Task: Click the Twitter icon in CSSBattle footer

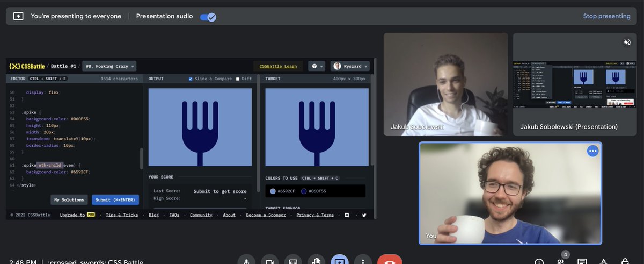Action: point(364,215)
